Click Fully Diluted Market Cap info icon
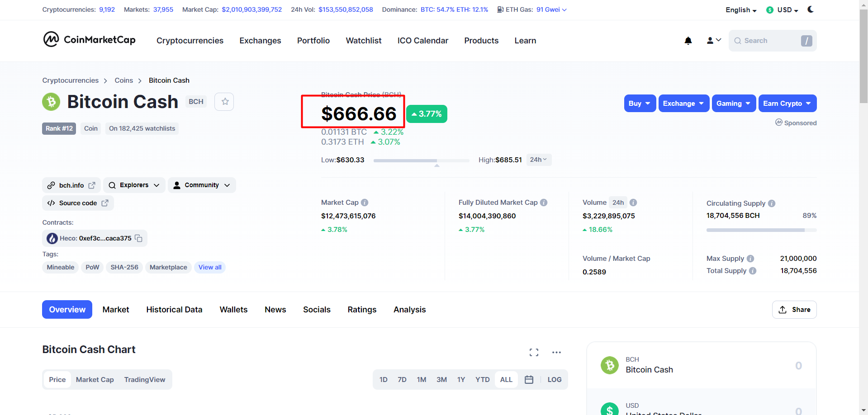The image size is (868, 415). pyautogui.click(x=544, y=203)
